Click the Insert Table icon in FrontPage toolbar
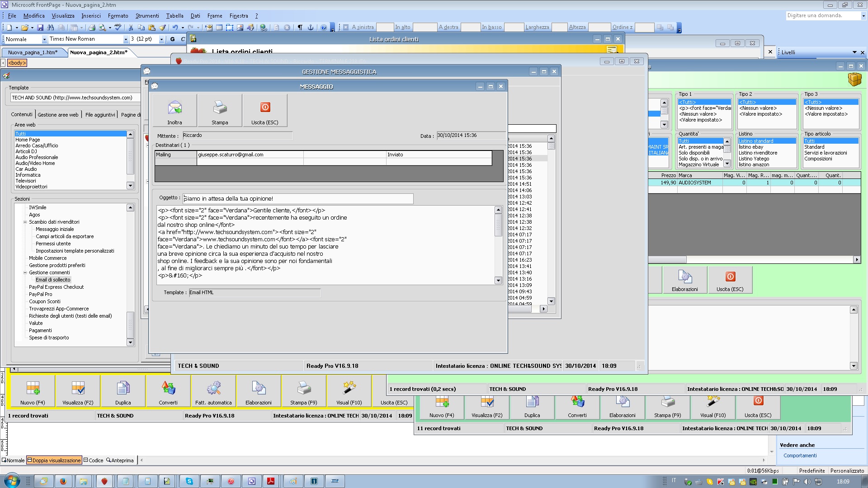Screen dimensions: 868x488 coord(219,28)
